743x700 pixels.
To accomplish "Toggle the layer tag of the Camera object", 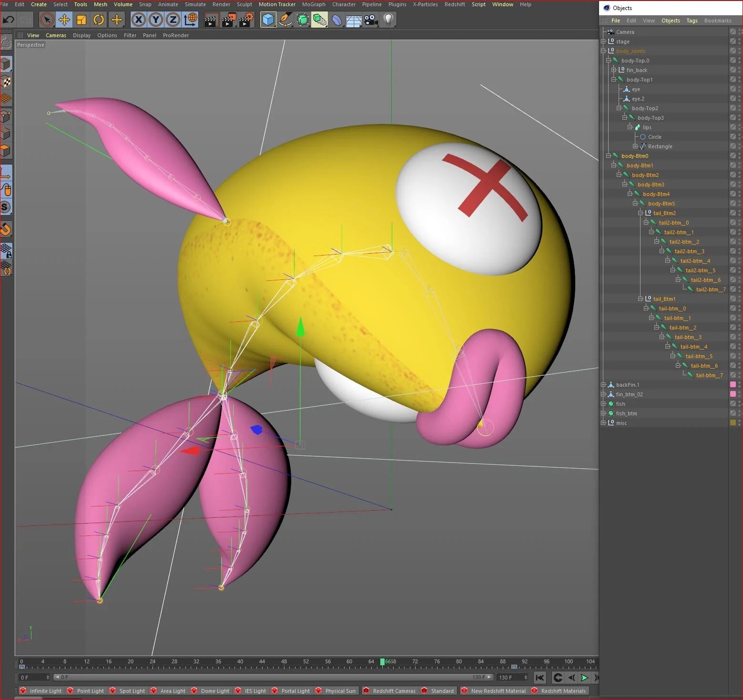I will [733, 31].
